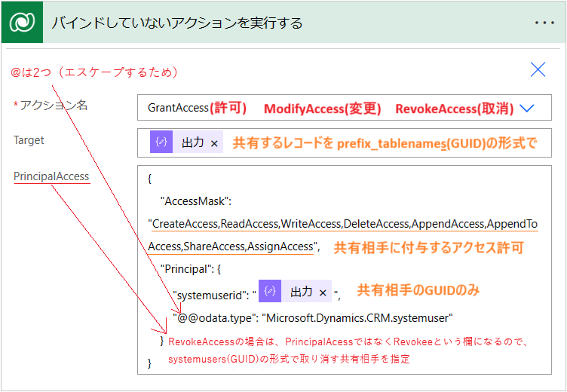This screenshot has height=392, width=567.
Task: Click the PrincipalAccess field label
Action: (x=51, y=176)
